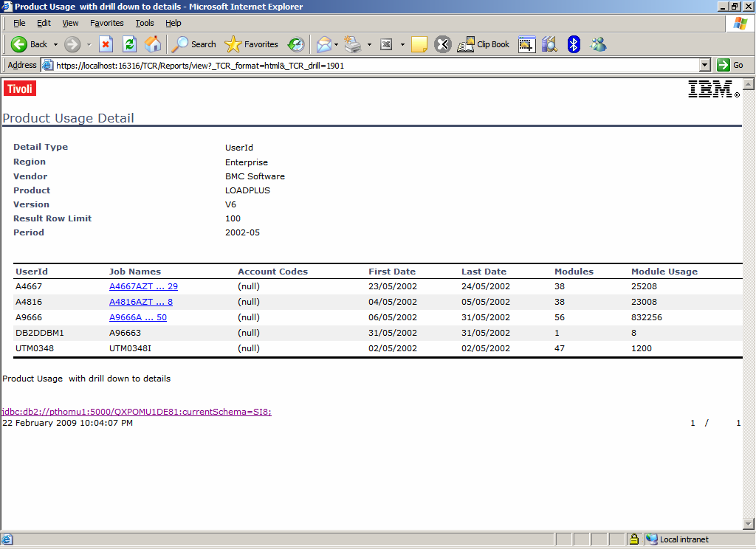Open the Tools menu

(144, 23)
